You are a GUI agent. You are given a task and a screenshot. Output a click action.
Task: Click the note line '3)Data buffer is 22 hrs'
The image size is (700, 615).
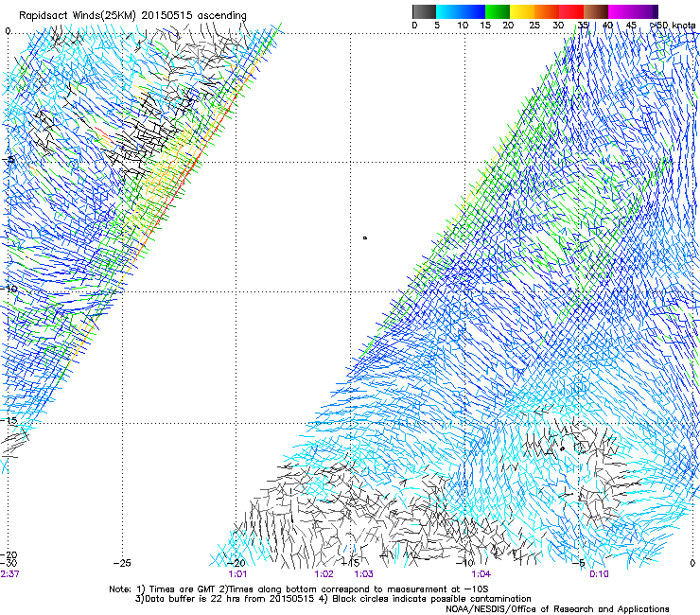[x=333, y=599]
